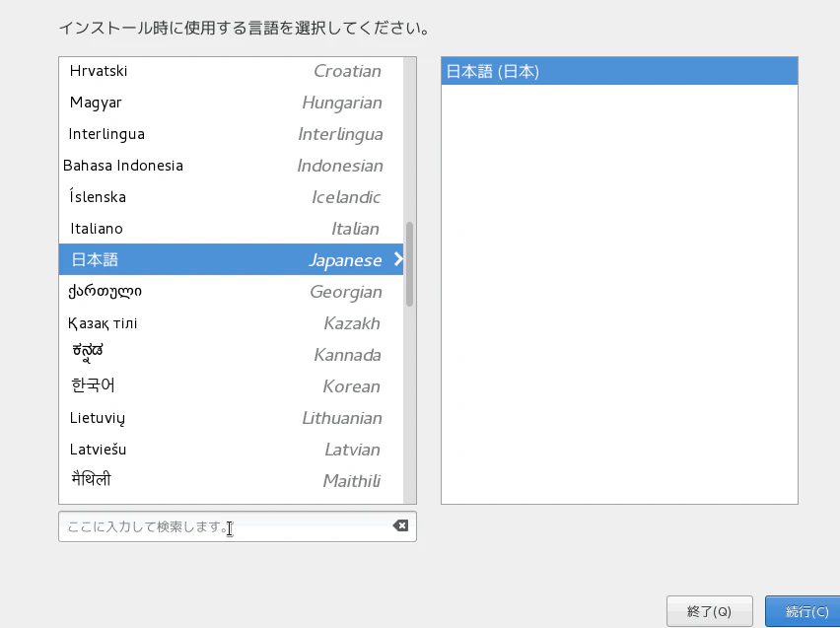Image resolution: width=840 pixels, height=628 pixels.
Task: Select Lietuvių (Lithuanian) language
Action: (231, 417)
